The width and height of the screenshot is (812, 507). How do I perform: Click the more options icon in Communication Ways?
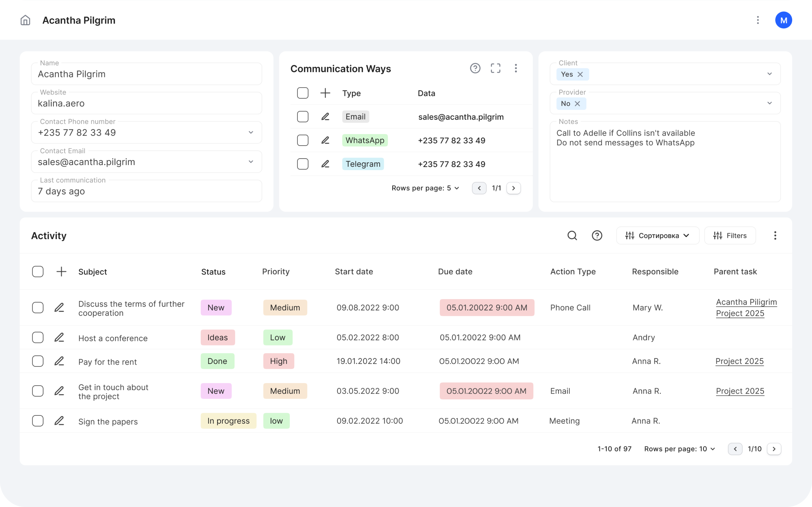point(516,68)
